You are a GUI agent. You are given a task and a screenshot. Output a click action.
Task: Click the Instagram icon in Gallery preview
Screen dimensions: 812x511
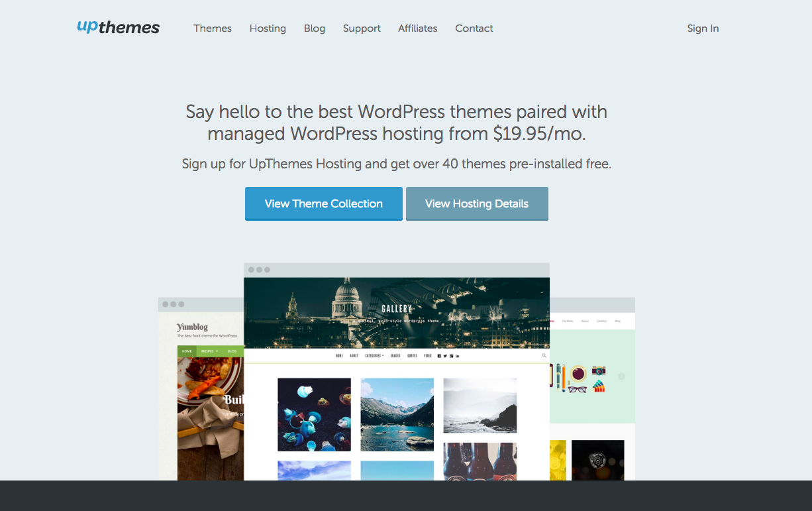[x=452, y=356]
